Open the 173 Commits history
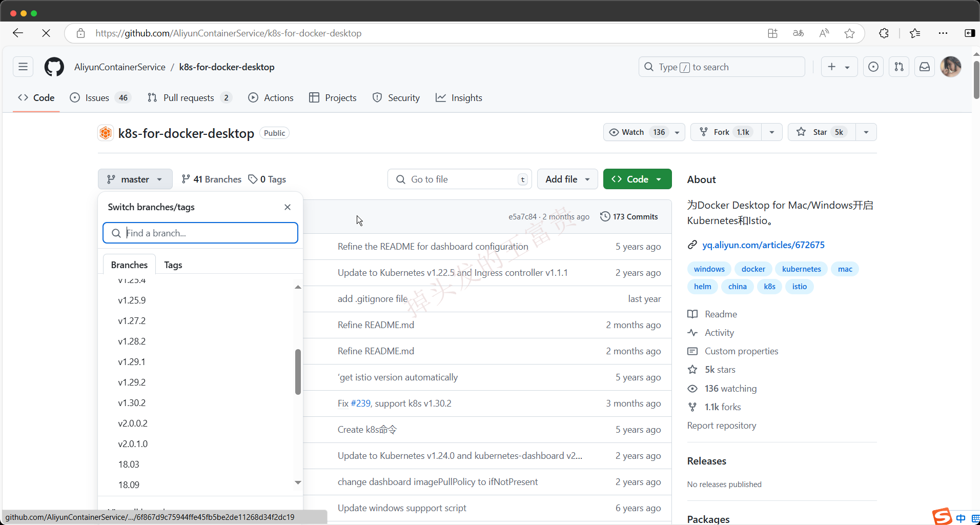The height and width of the screenshot is (525, 980). click(629, 216)
